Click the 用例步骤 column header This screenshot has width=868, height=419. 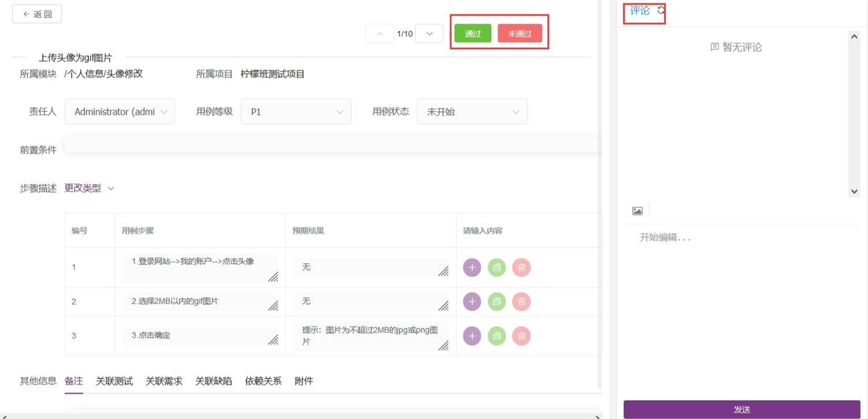point(138,230)
